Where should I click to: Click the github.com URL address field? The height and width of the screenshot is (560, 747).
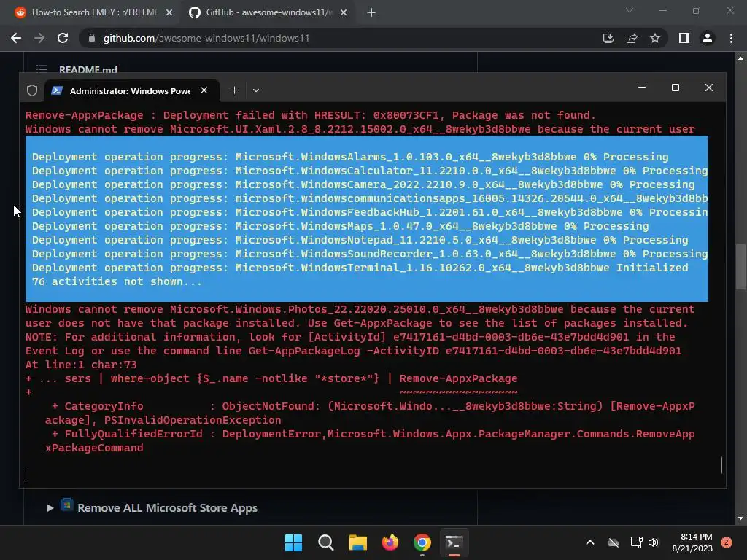click(x=206, y=38)
